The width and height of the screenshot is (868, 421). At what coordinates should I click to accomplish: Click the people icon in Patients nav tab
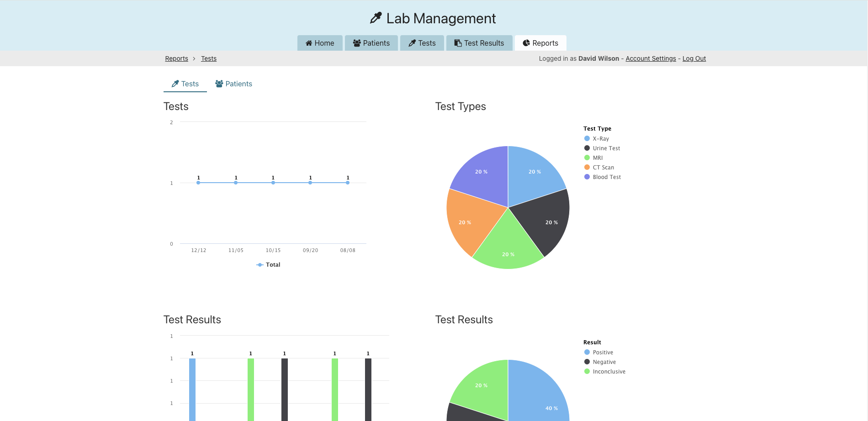(357, 43)
